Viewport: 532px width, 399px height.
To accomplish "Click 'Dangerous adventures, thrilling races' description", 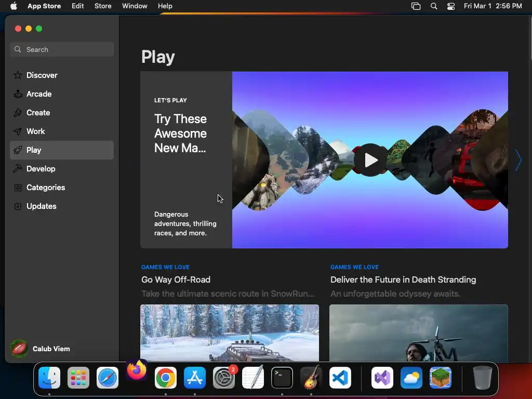I will [185, 223].
